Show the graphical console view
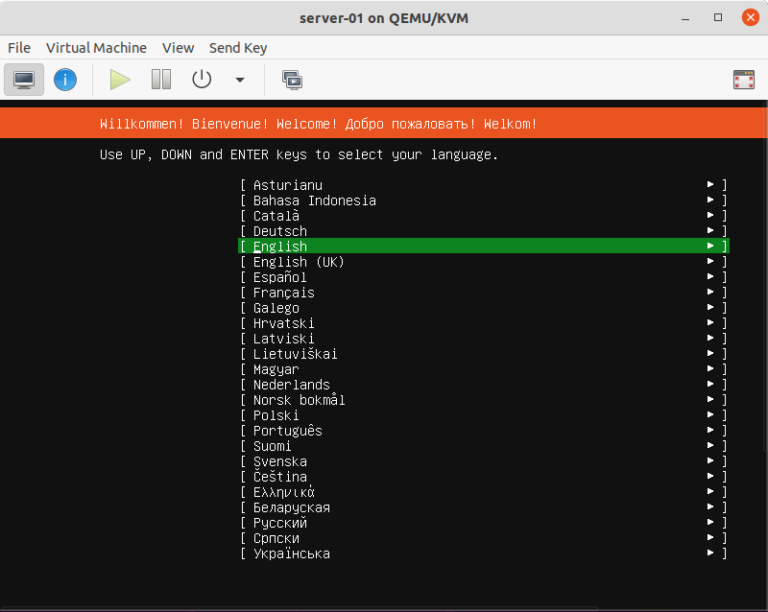The width and height of the screenshot is (768, 612). pos(24,79)
